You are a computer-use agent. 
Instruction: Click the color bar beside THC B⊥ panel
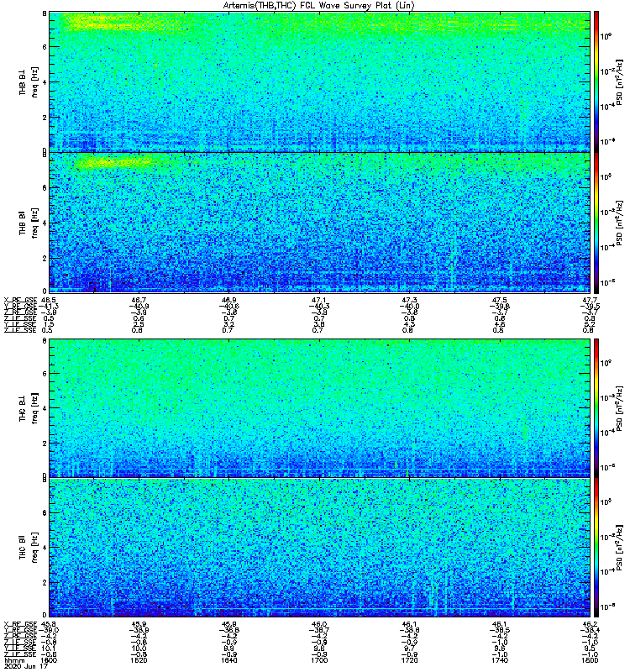(x=596, y=407)
